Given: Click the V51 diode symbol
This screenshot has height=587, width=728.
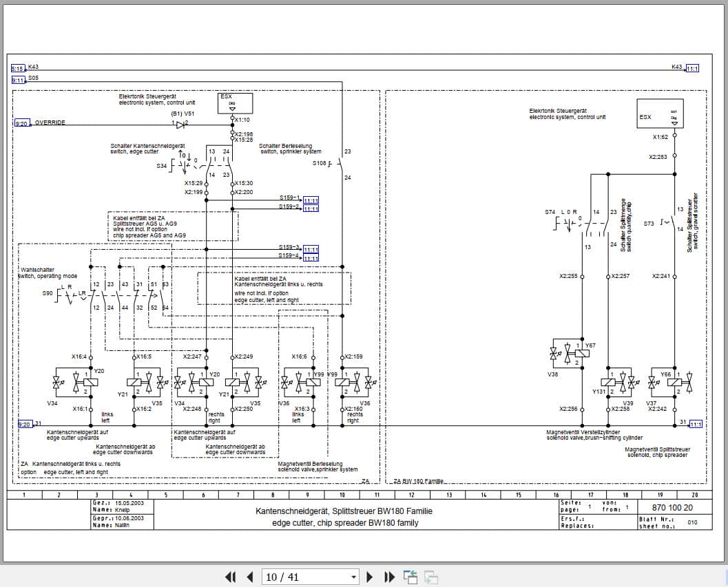Looking at the screenshot, I should 180,125.
